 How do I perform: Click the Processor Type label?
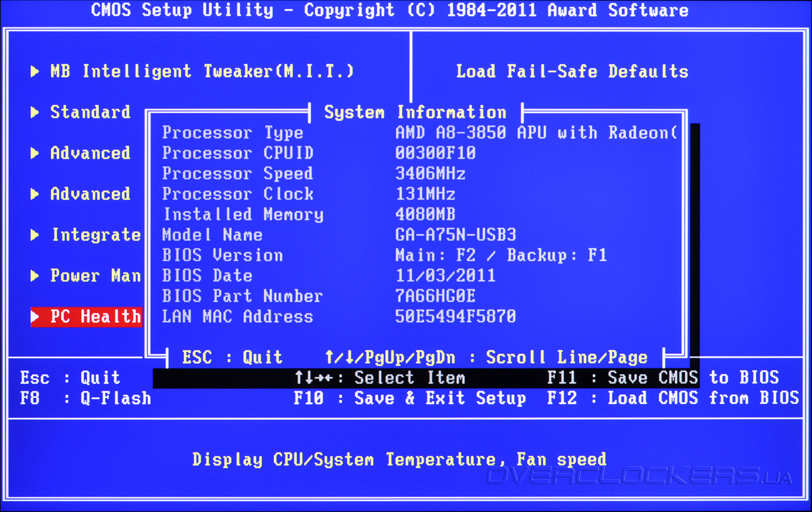coord(233,133)
